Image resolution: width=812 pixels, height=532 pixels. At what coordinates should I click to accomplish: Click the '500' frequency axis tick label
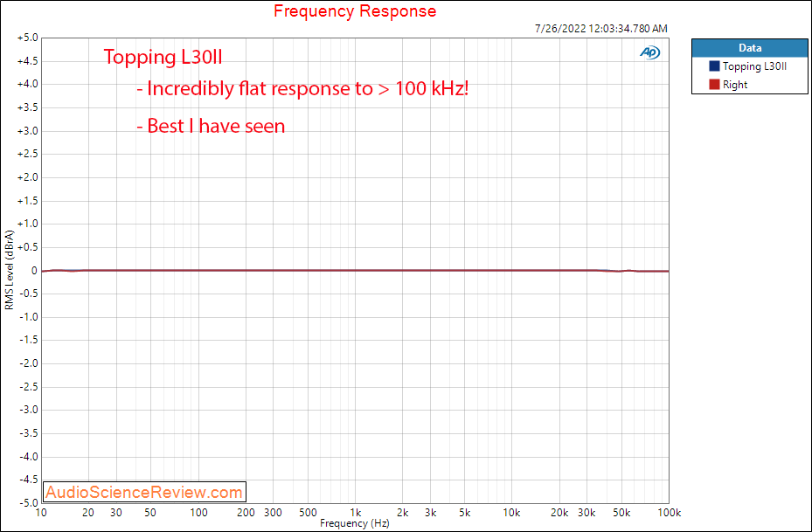[308, 513]
